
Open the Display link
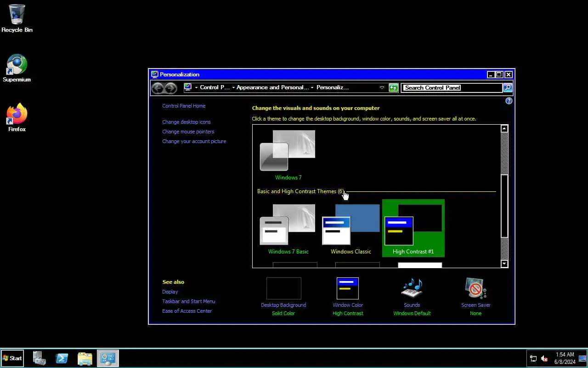tap(170, 292)
